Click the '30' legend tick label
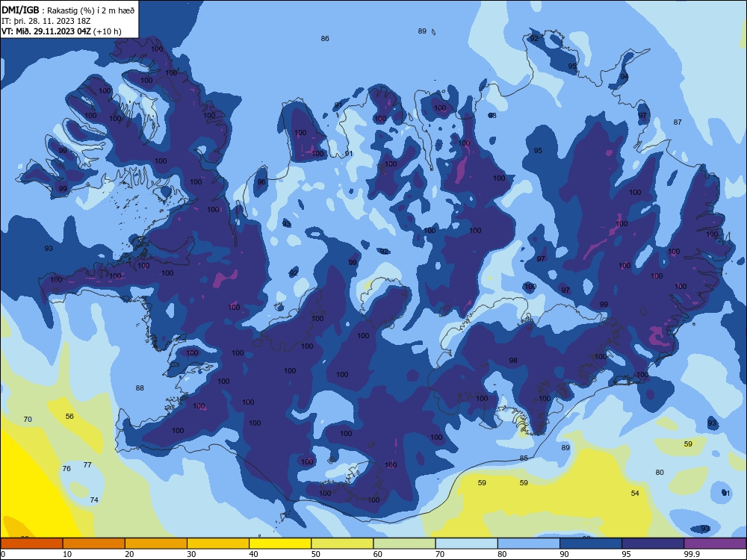Viewport: 747px width, 560px height. coord(191,554)
